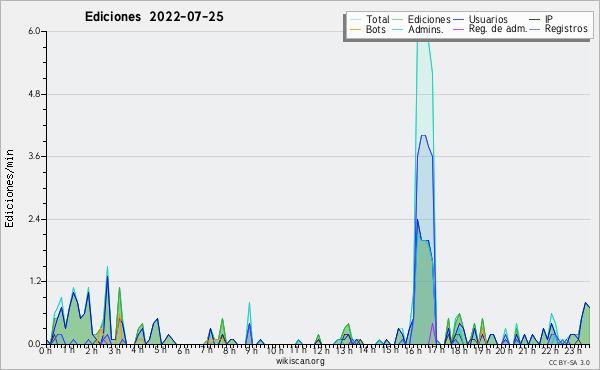
Task: Click the turquoise Total legend line swatch
Action: pyautogui.click(x=355, y=20)
